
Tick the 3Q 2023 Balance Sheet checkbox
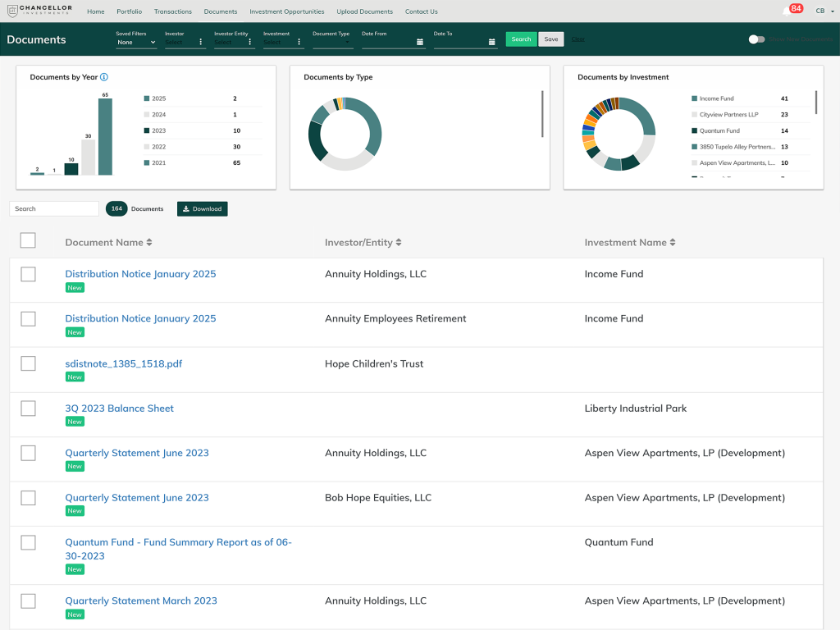(28, 409)
